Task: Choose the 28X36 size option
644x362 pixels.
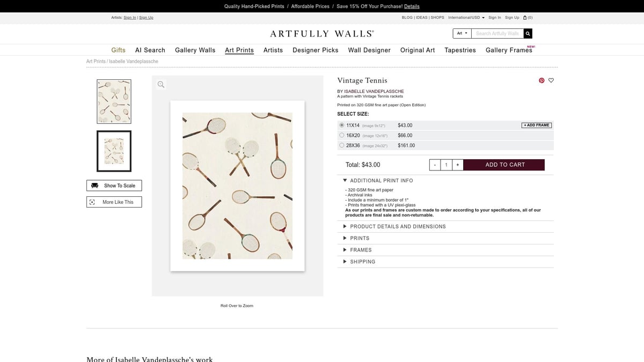Action: tap(342, 145)
